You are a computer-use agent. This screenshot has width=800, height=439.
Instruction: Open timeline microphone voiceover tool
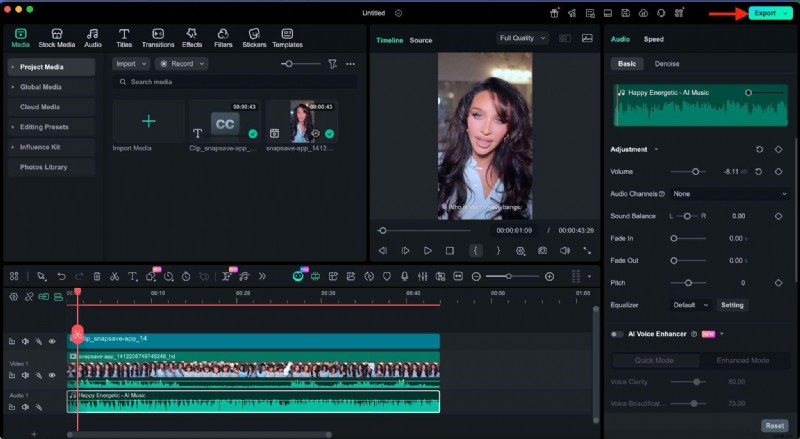click(404, 277)
